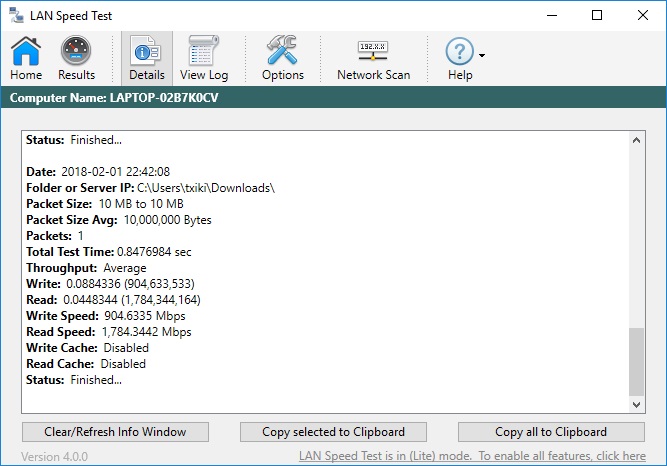Click the scrollbar down arrow in info window
The image size is (667, 466).
click(x=636, y=405)
